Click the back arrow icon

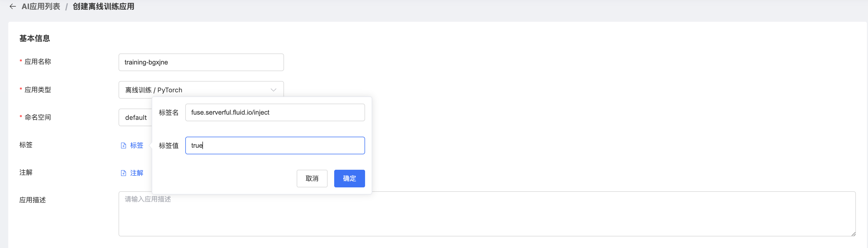pos(13,6)
